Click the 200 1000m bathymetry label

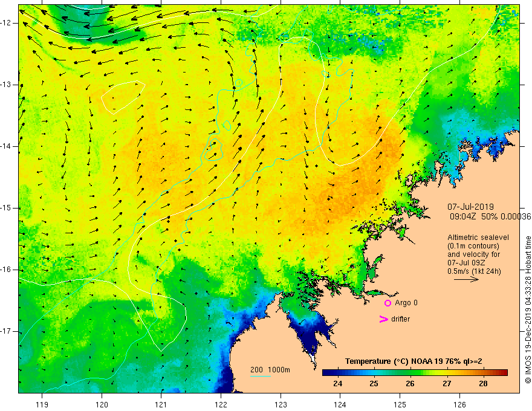click(x=270, y=370)
